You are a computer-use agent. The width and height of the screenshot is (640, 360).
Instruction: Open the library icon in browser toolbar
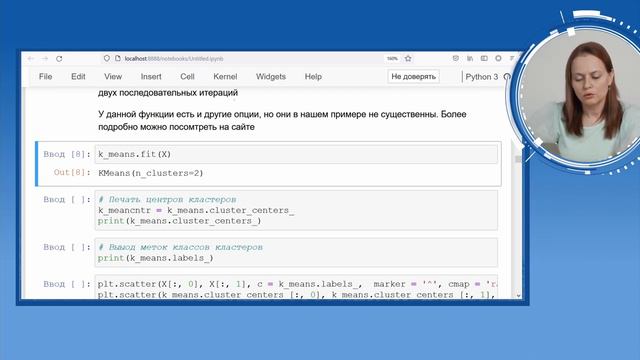click(470, 58)
